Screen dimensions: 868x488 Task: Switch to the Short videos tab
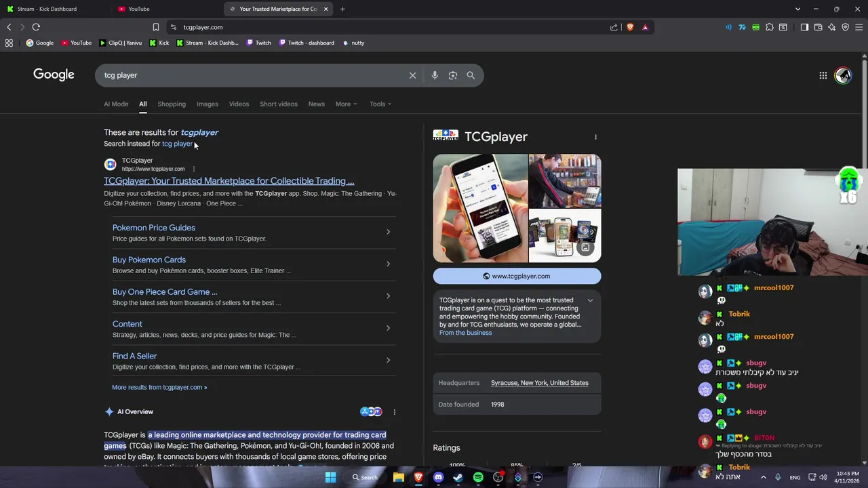pos(279,104)
